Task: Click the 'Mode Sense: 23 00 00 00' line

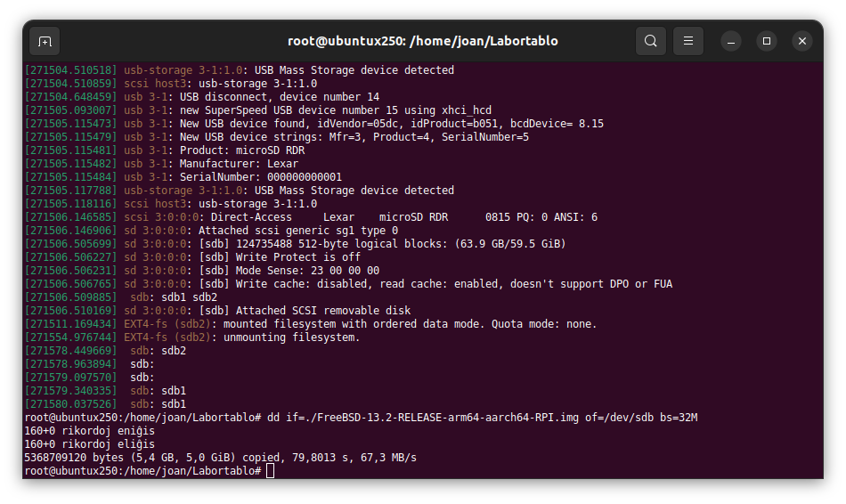Action: (202, 271)
